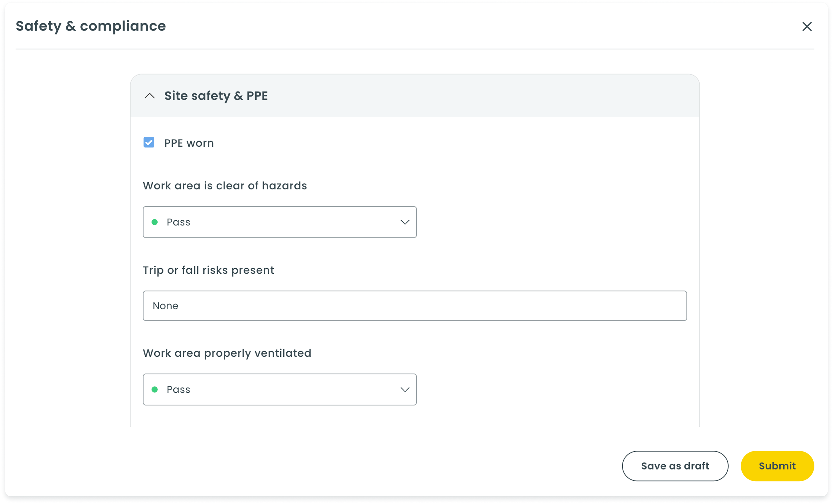Click the Safety & compliance title
Viewport: 833px width, 504px height.
(x=91, y=26)
